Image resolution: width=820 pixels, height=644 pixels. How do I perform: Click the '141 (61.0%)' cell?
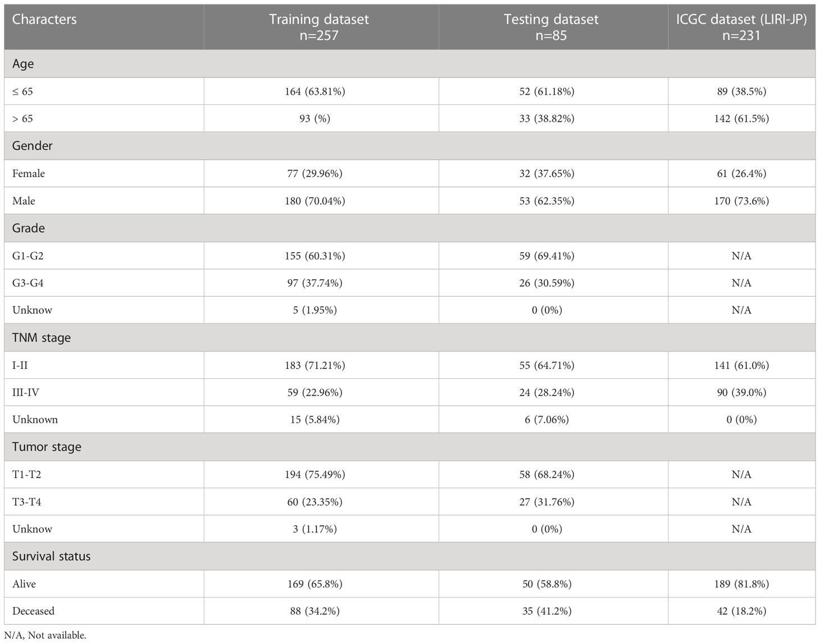(x=741, y=366)
